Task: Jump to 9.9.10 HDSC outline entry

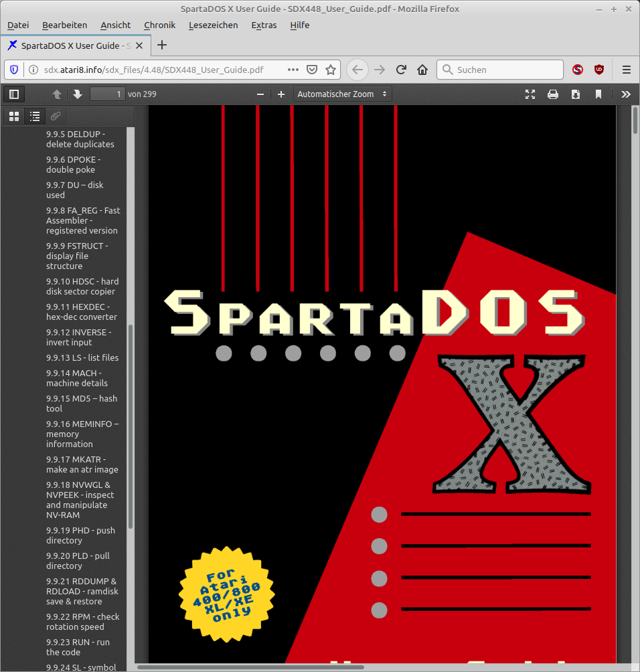Action: tap(82, 286)
